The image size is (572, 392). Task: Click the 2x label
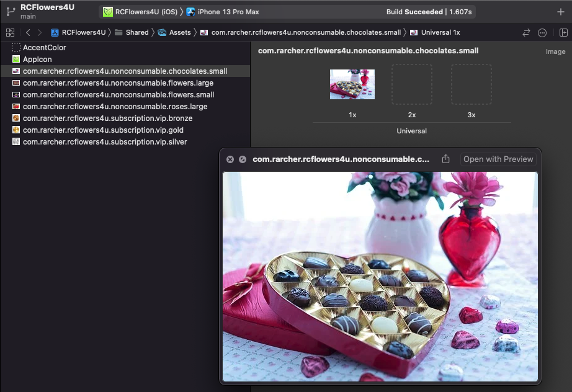pos(412,115)
